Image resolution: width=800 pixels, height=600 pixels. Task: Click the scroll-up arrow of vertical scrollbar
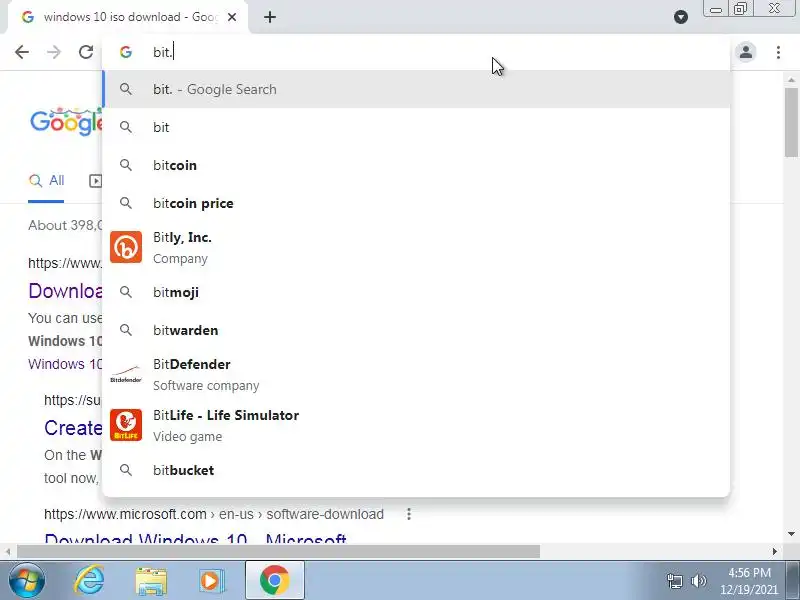pyautogui.click(x=791, y=80)
